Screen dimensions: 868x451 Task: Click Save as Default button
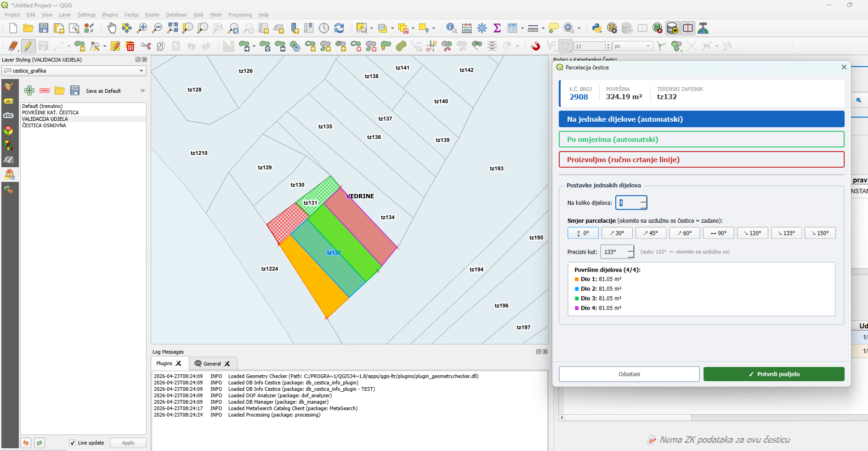(103, 91)
